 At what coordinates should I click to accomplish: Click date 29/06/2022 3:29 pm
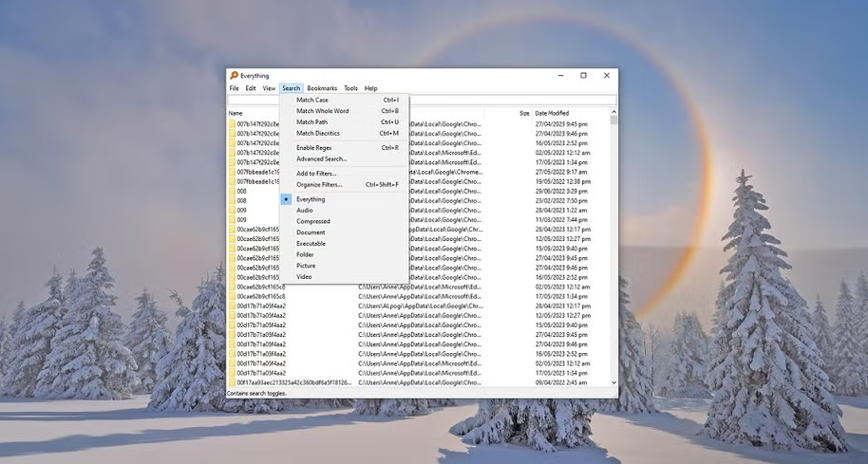[561, 192]
